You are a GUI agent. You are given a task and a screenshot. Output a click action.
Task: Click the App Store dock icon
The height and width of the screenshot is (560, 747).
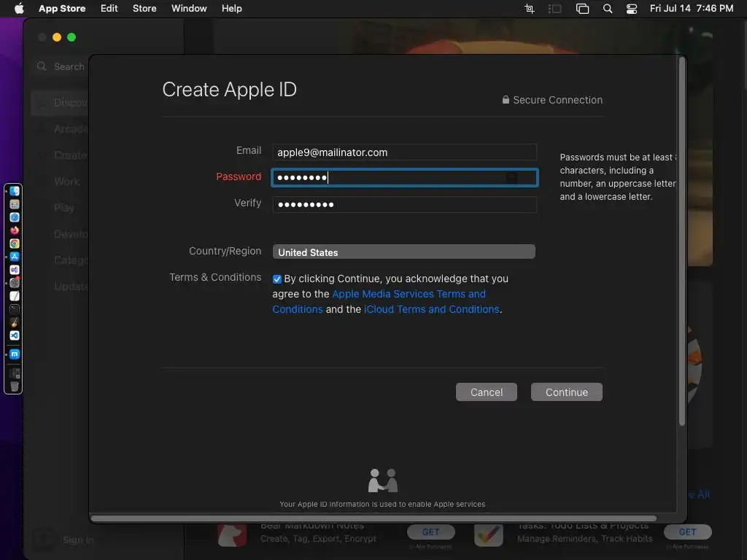[x=15, y=257]
